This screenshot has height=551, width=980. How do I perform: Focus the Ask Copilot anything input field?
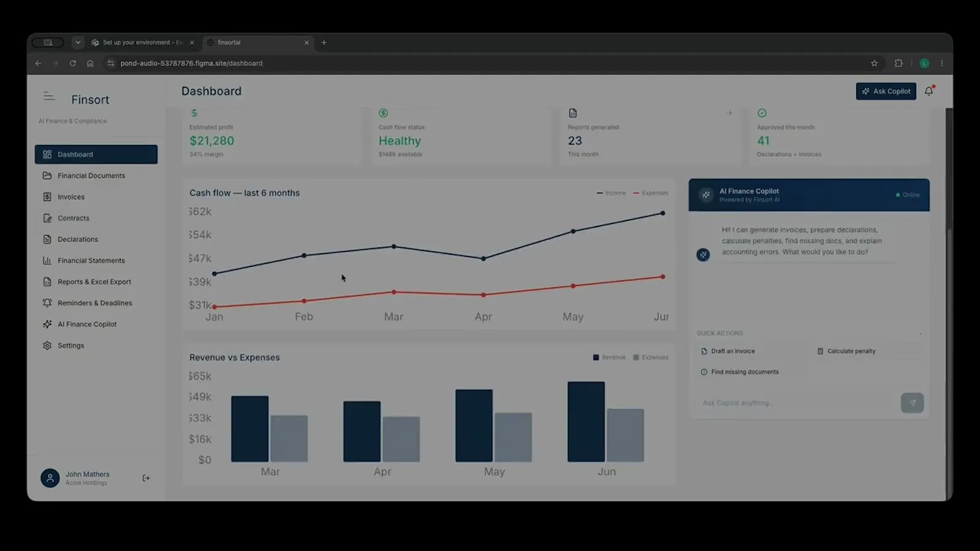tap(796, 403)
